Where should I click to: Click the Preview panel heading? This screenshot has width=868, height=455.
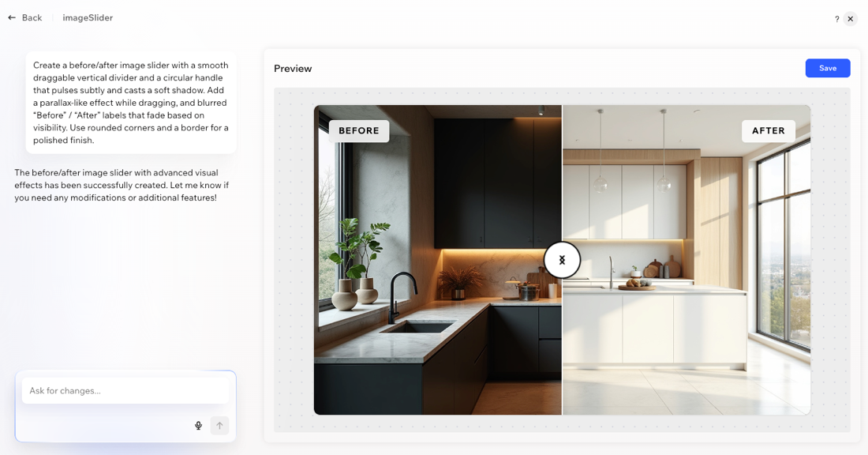click(293, 69)
